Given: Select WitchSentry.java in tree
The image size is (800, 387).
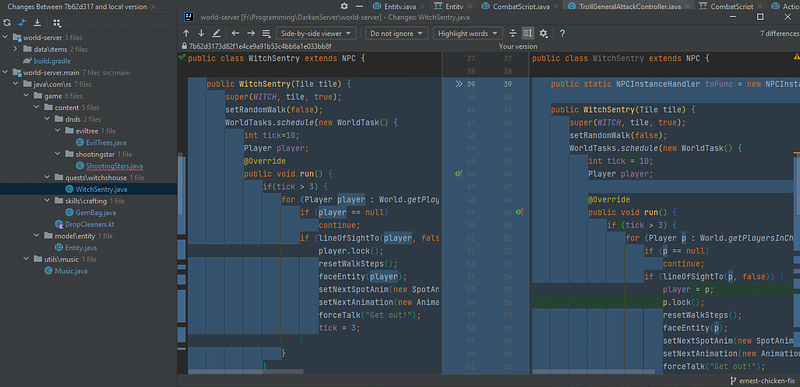Looking at the screenshot, I should (102, 189).
